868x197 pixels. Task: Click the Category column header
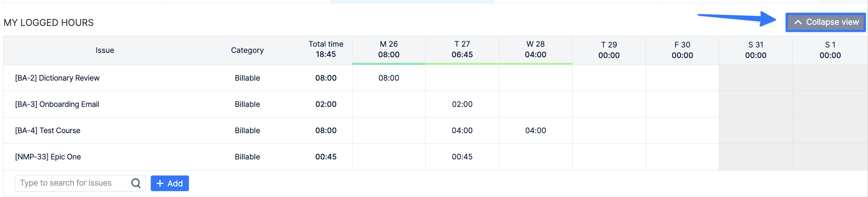point(247,50)
